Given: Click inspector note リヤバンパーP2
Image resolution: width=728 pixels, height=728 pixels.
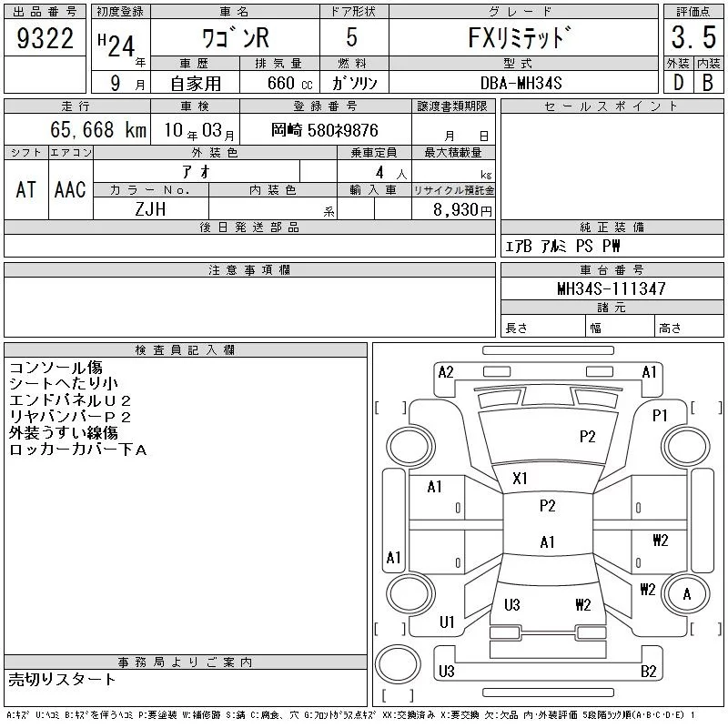Looking at the screenshot, I should point(70,417).
